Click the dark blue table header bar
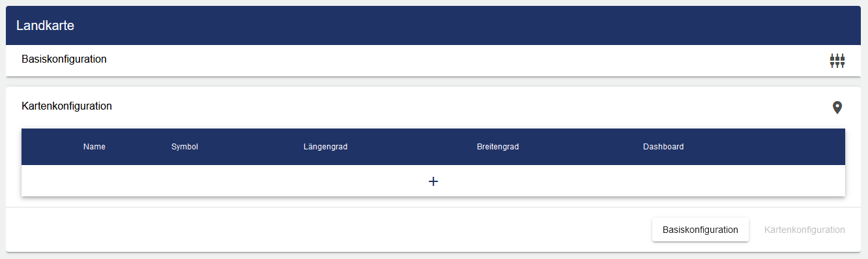 click(x=433, y=147)
